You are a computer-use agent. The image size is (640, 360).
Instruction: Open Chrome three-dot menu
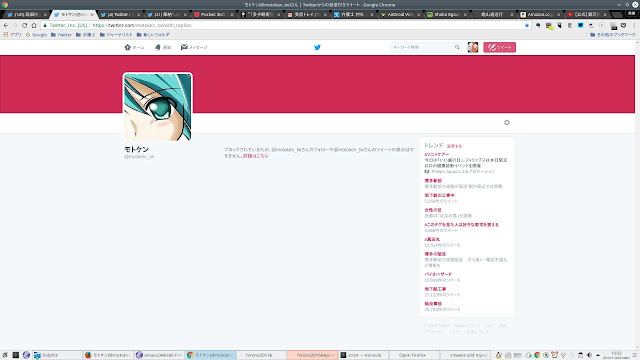tap(634, 25)
